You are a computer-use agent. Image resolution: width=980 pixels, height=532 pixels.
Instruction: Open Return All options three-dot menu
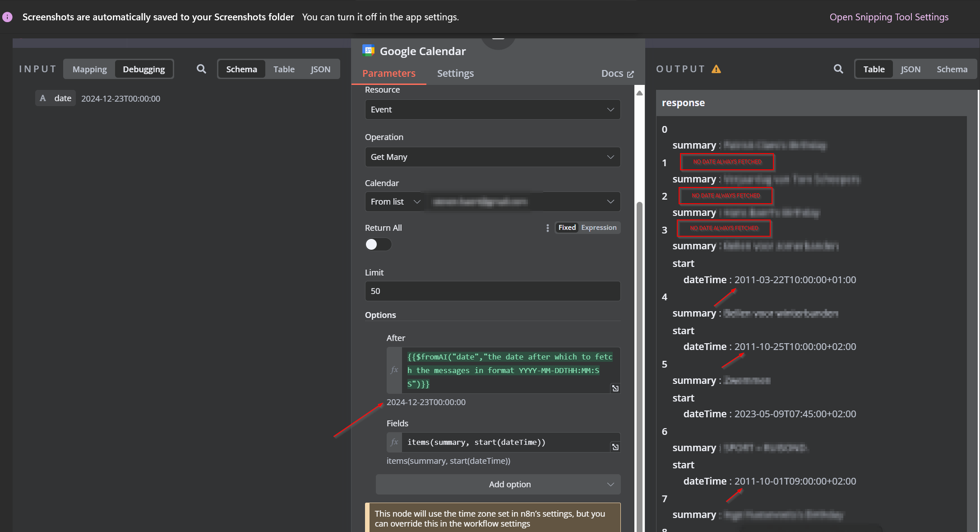pyautogui.click(x=547, y=228)
